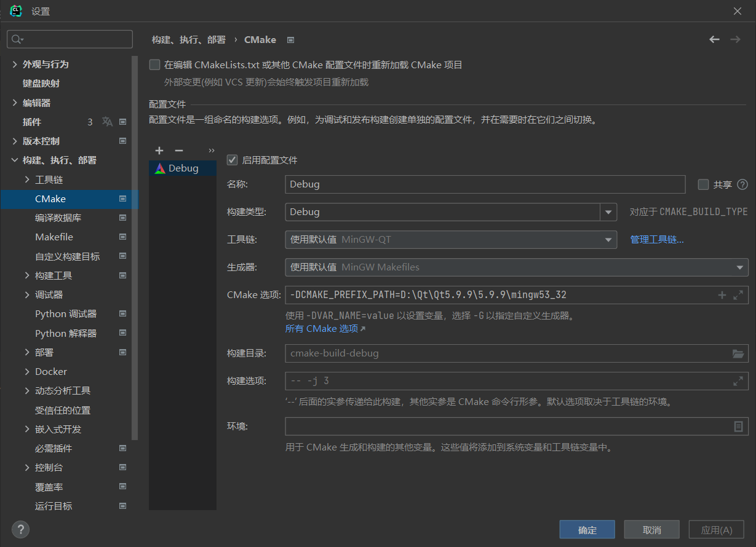The width and height of the screenshot is (756, 547).
Task: Browse for 构建目录 folder icon
Action: 738,353
